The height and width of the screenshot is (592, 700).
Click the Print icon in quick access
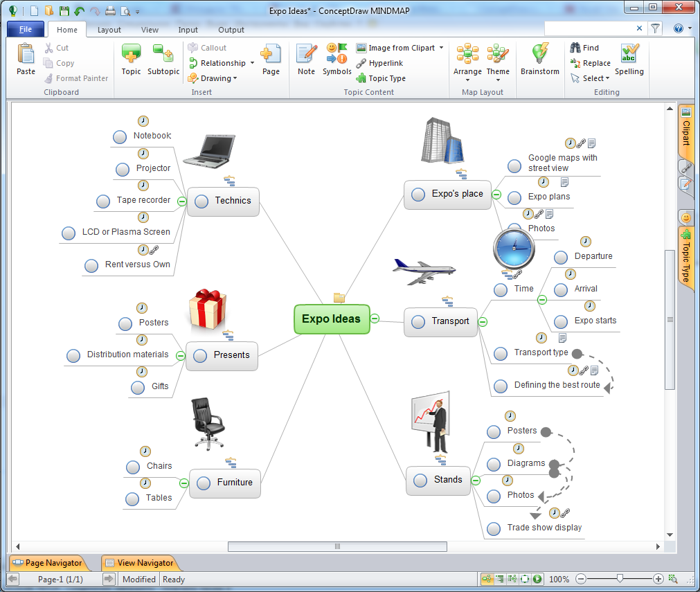point(110,11)
